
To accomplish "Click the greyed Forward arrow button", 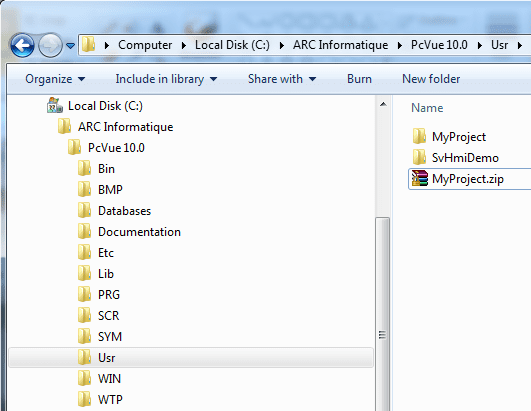I will 50,45.
